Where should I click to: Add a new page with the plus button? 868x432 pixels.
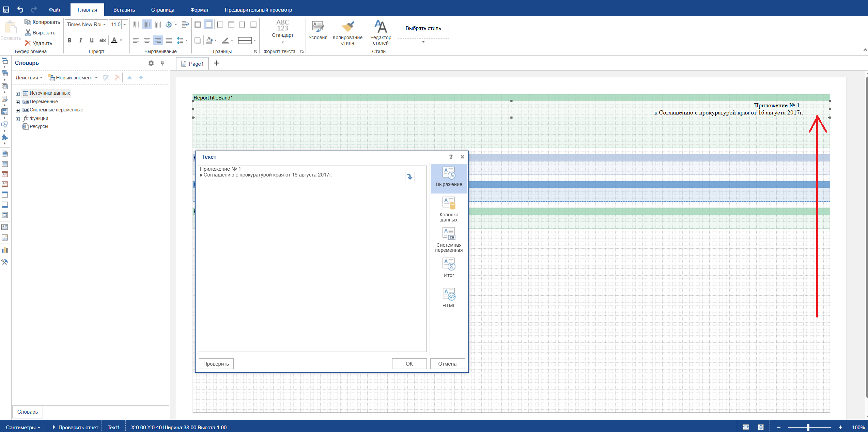click(x=217, y=63)
